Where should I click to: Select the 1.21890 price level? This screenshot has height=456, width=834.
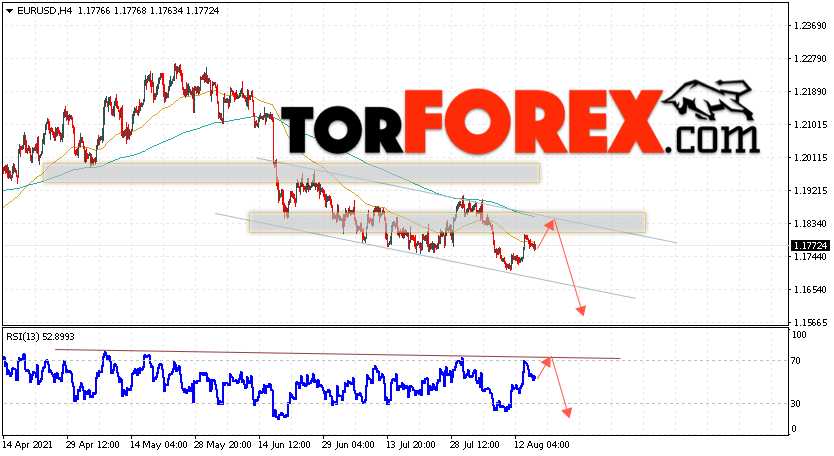(x=810, y=92)
